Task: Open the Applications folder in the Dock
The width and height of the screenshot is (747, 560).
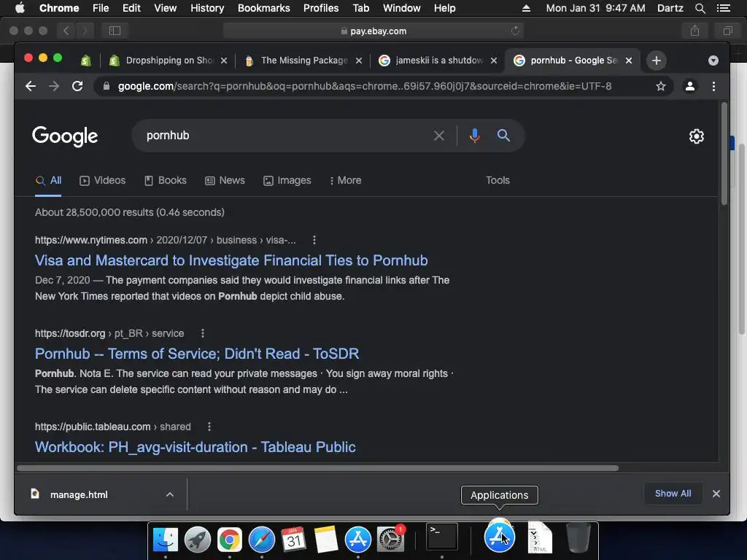Action: click(499, 537)
